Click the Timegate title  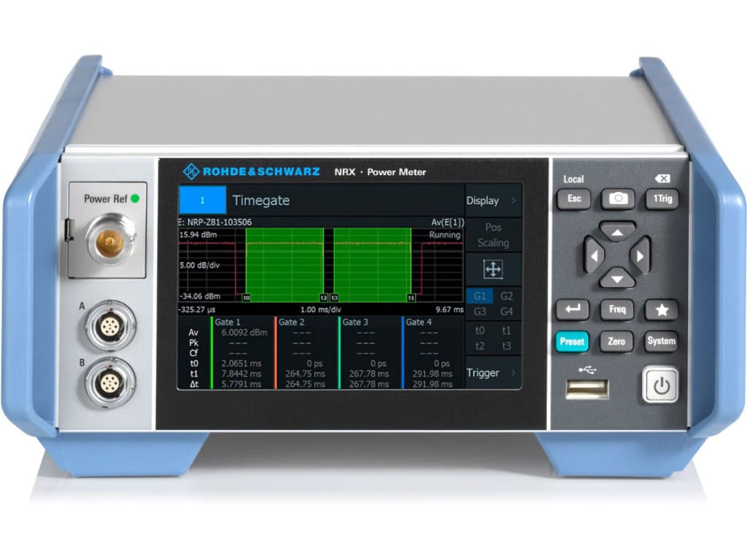(261, 201)
